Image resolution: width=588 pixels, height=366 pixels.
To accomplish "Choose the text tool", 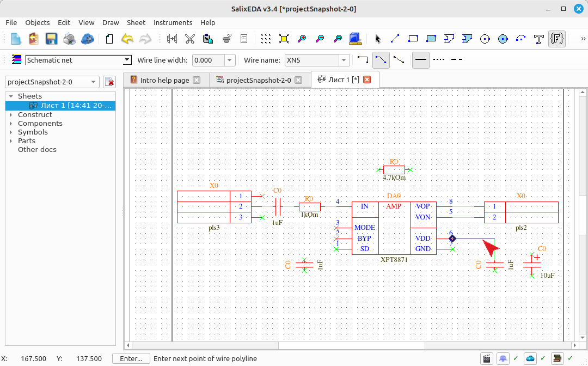I will 538,39.
